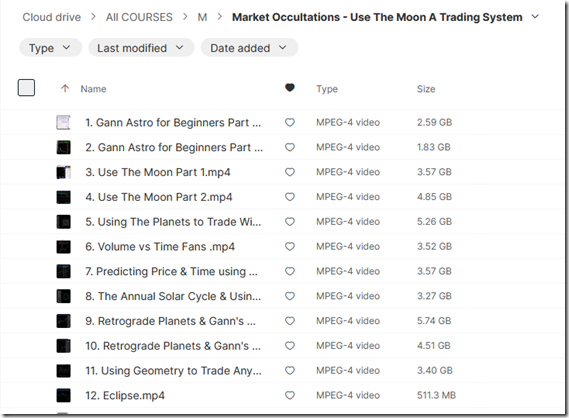
Task: Toggle the heart for Use The Moon Part 2.mp4
Action: 290,197
